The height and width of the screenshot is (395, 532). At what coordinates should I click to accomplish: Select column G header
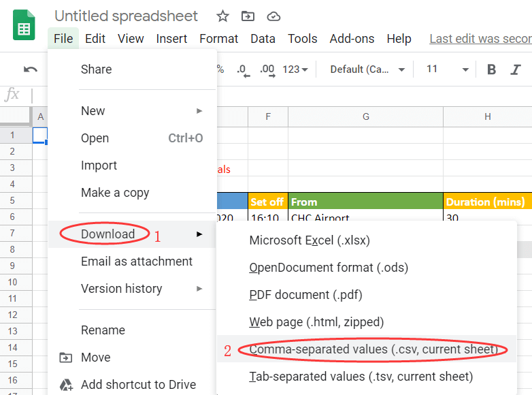pos(365,116)
